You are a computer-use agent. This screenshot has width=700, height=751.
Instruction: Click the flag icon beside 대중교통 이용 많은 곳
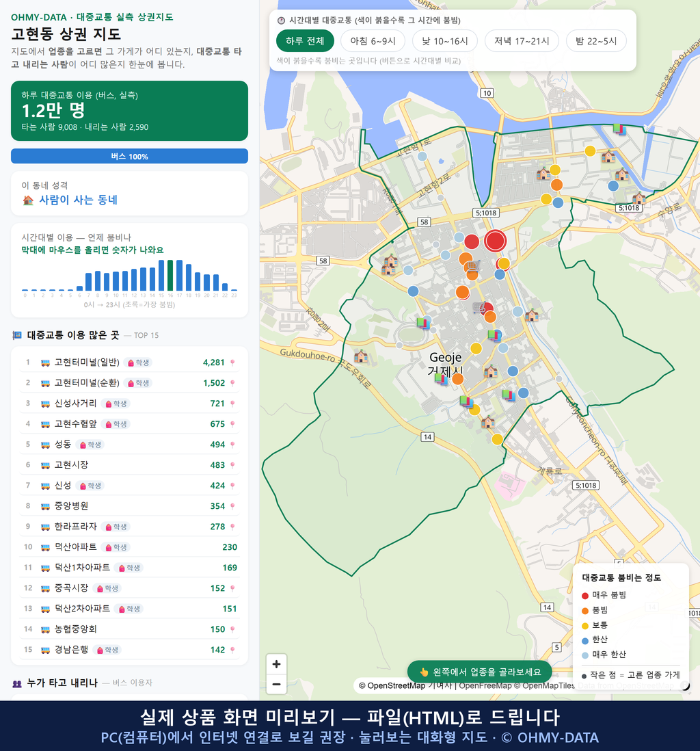[17, 335]
